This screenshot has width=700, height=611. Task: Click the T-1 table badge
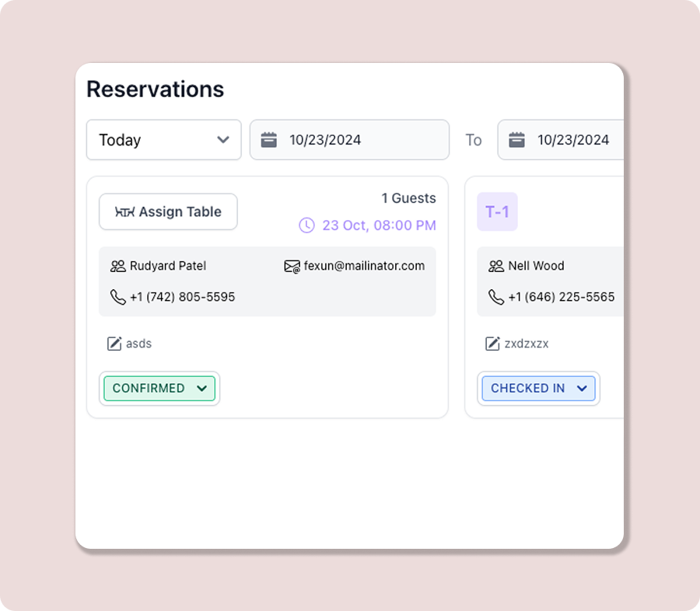(x=497, y=211)
